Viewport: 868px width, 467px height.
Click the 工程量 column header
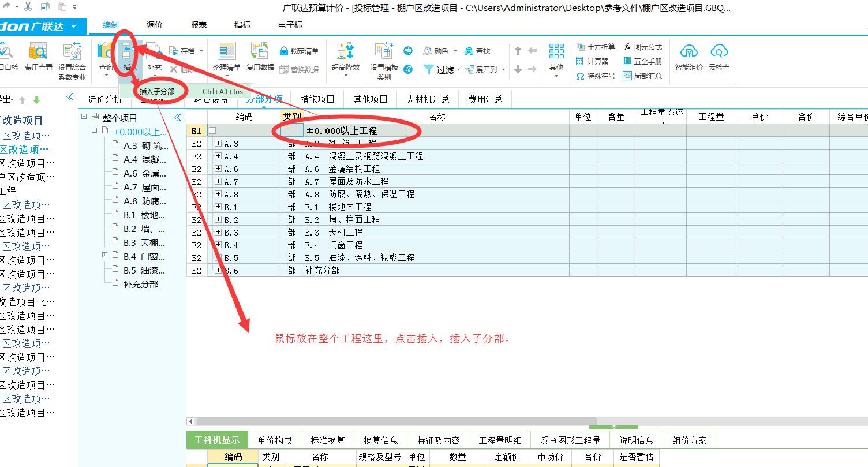[711, 117]
